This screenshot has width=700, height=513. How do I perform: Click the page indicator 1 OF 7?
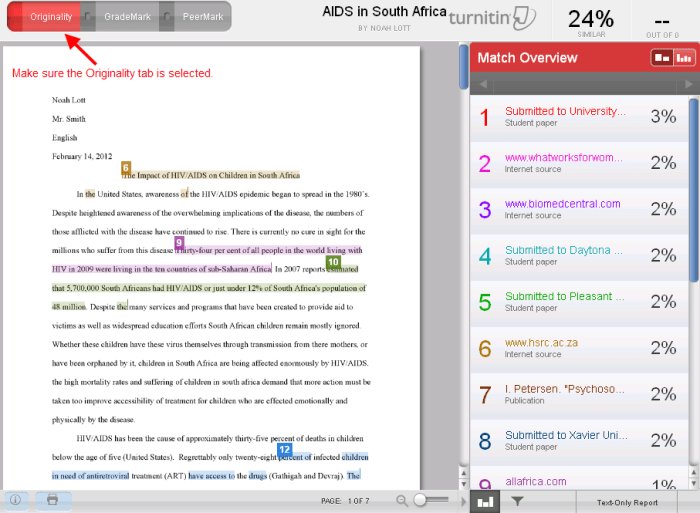coord(346,501)
